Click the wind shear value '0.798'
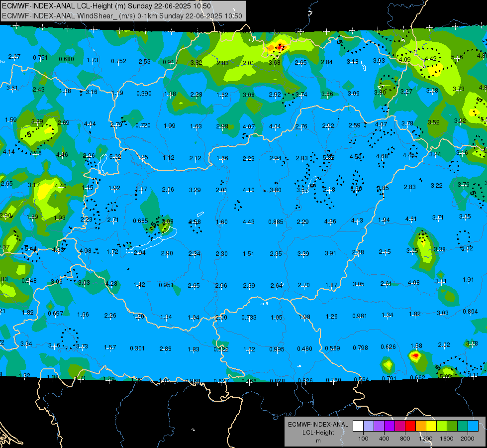 point(360,347)
